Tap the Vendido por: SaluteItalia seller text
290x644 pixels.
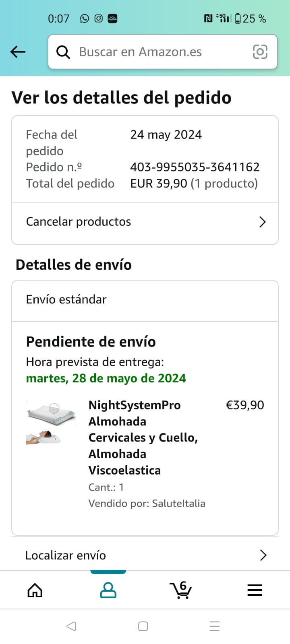[147, 504]
